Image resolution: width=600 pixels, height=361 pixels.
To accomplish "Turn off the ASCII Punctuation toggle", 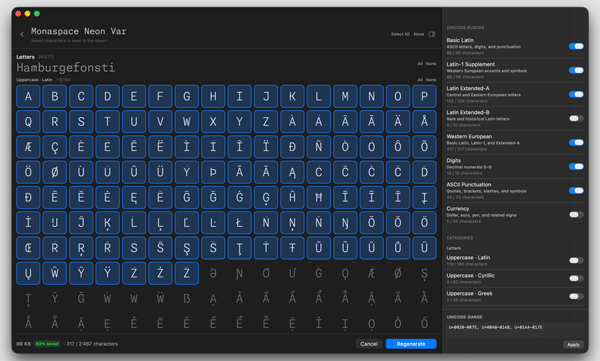I will point(576,191).
